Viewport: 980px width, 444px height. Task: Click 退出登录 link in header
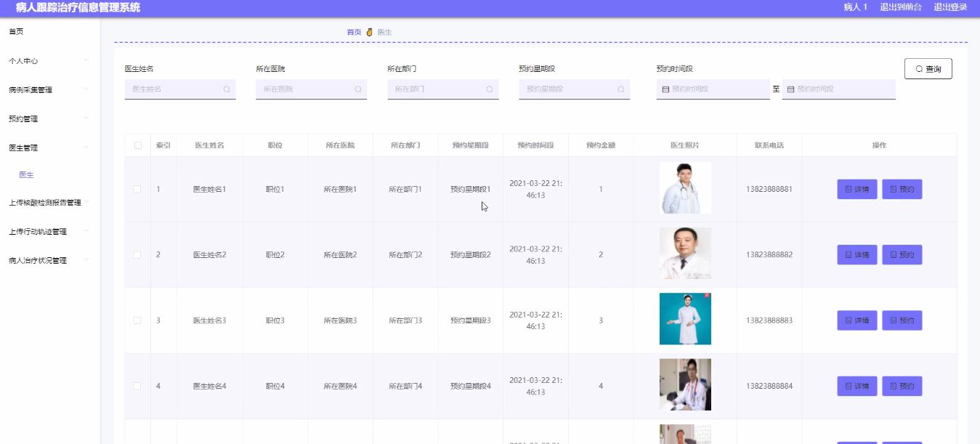(x=950, y=7)
